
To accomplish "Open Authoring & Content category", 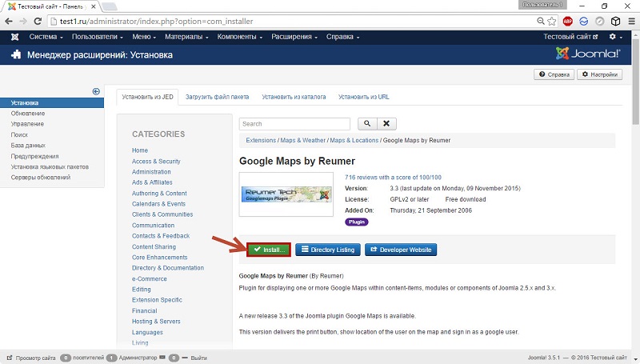I will tap(159, 194).
